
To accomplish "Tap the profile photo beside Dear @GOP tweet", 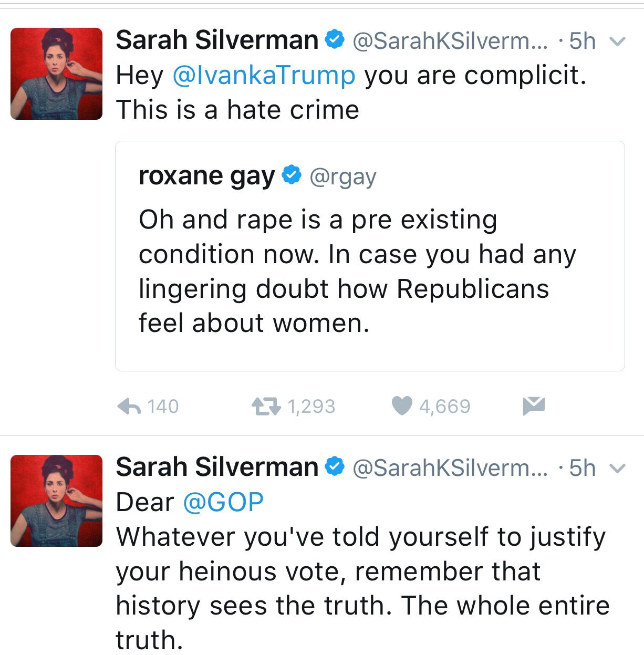I will click(57, 501).
